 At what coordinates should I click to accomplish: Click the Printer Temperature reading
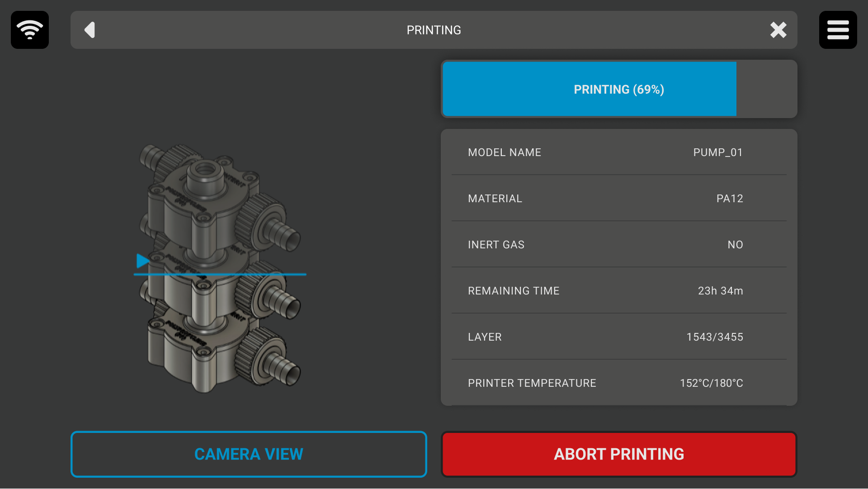pos(711,383)
